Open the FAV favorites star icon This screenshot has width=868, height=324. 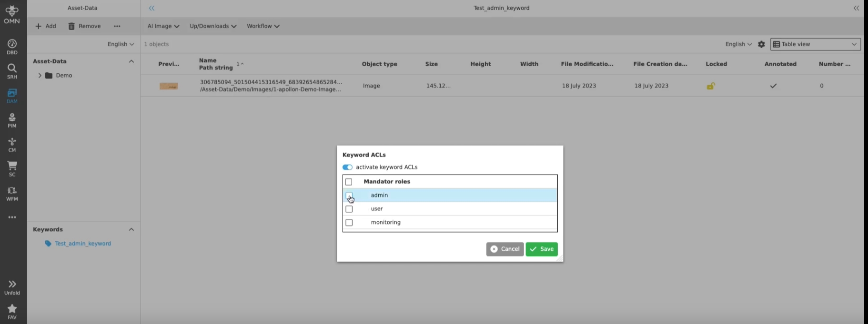click(x=12, y=312)
